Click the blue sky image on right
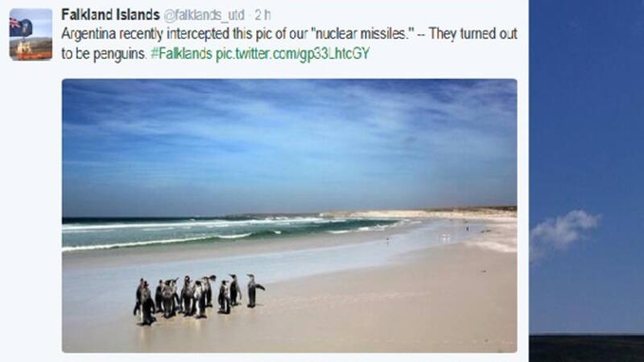 (x=587, y=167)
